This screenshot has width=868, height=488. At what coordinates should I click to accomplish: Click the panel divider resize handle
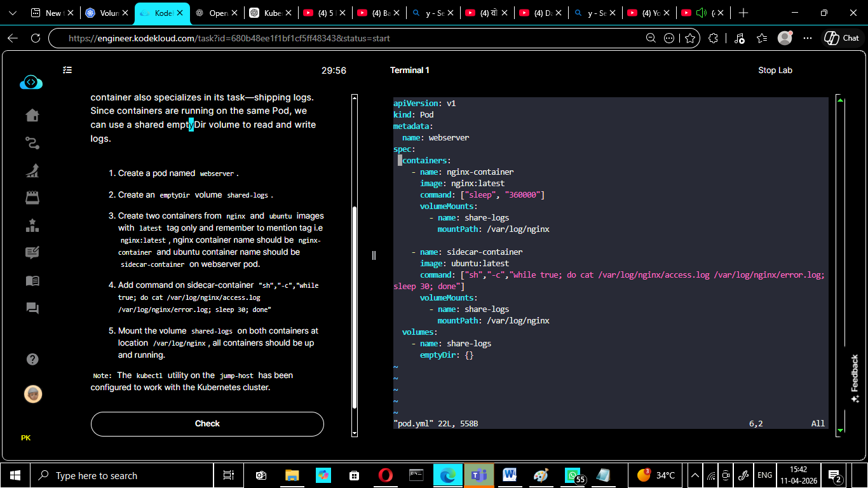pos(374,255)
